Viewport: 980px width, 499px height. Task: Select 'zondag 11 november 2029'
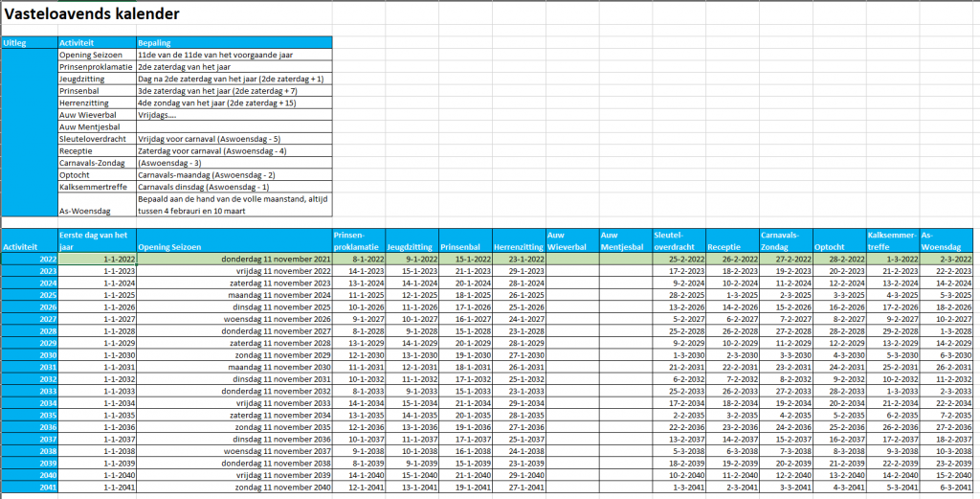click(234, 354)
